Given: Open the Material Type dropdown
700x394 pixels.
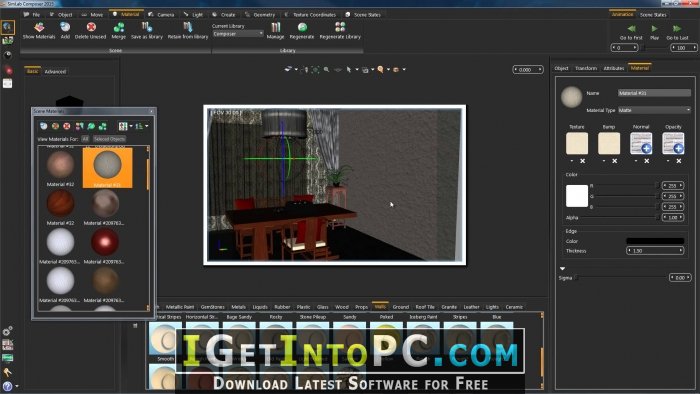Looking at the screenshot, I should pos(654,110).
